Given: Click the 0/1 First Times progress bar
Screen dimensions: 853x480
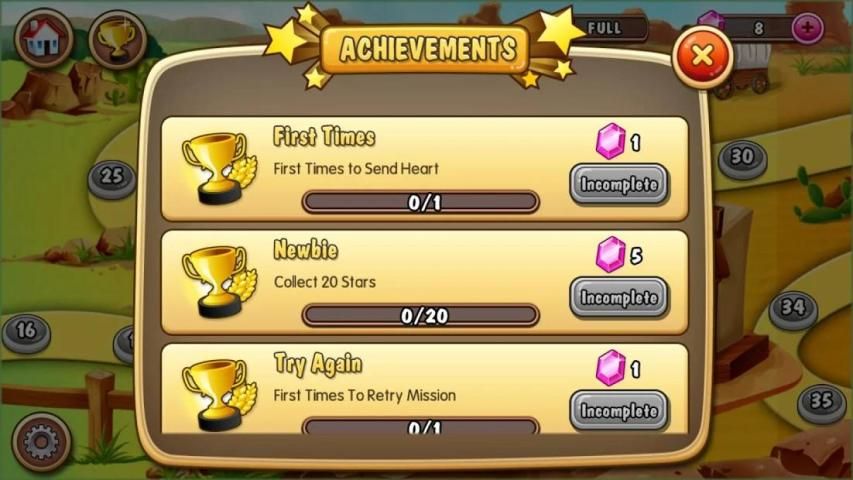Looking at the screenshot, I should coord(421,202).
